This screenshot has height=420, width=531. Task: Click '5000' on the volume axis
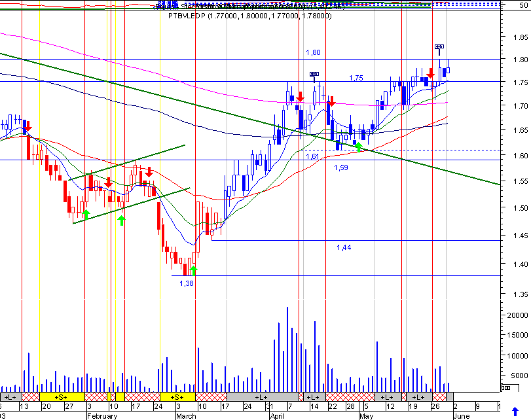(519, 376)
